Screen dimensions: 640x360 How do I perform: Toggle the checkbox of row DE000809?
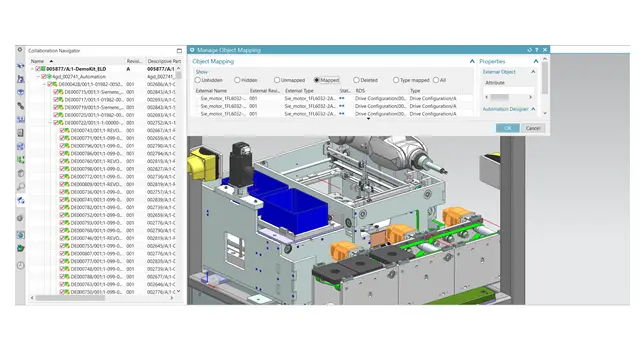coord(62,184)
